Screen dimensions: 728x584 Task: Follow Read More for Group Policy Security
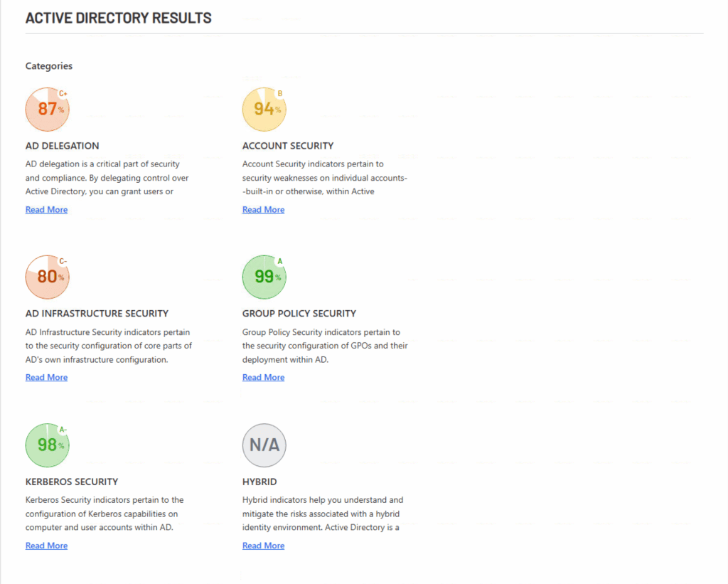[263, 378]
